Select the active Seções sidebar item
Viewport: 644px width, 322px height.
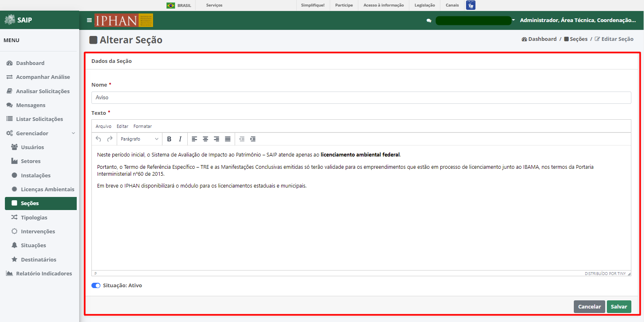coord(41,203)
